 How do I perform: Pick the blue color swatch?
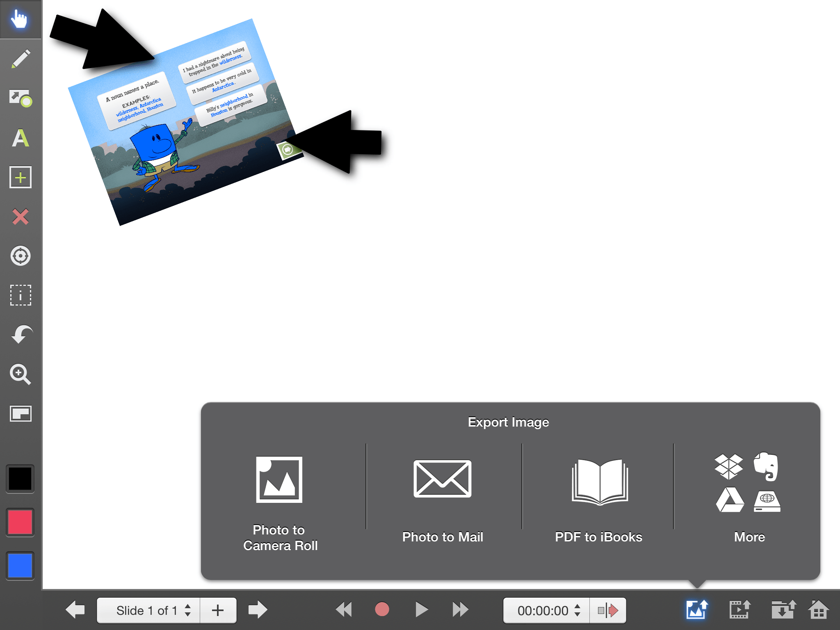click(20, 566)
